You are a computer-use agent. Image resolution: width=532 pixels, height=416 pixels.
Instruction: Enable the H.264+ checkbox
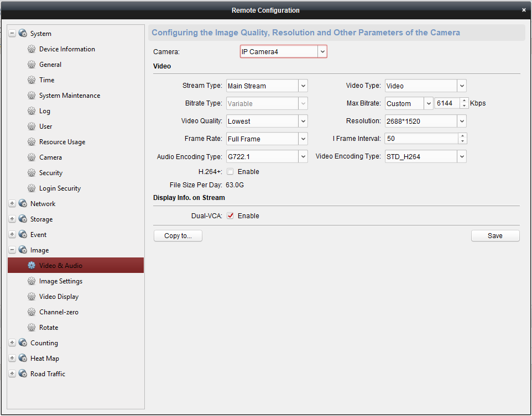230,172
